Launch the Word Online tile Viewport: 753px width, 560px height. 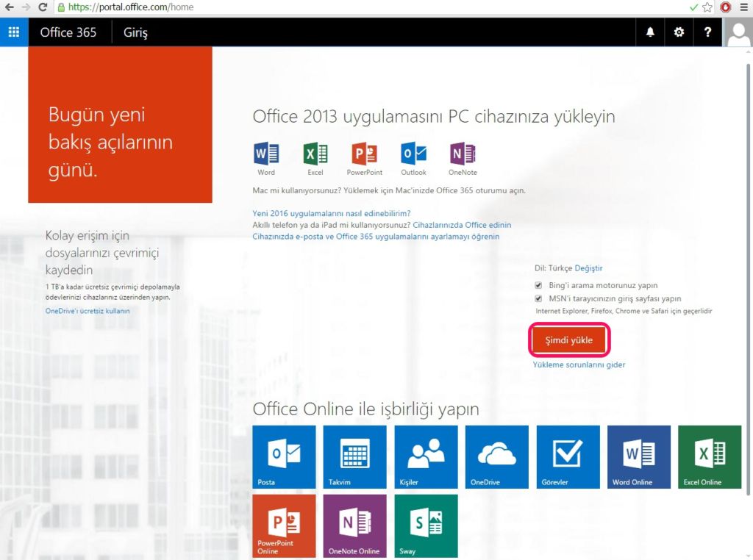(639, 457)
